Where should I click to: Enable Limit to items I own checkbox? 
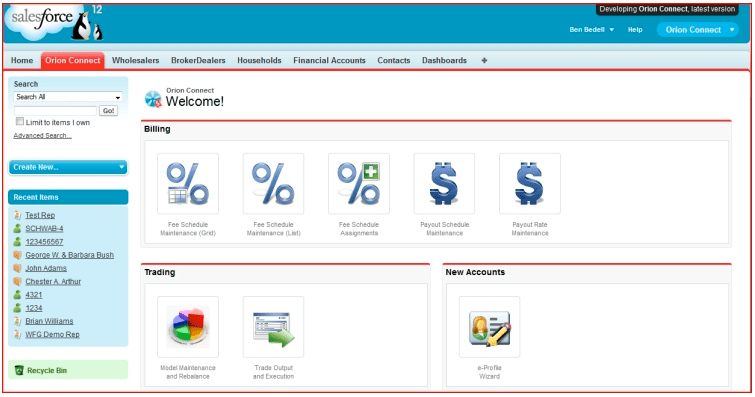click(x=20, y=121)
